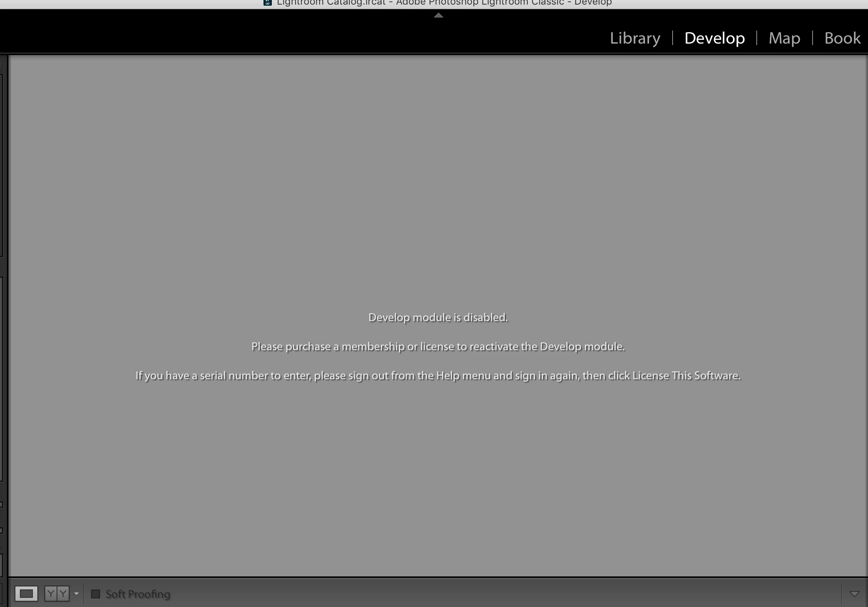Click the serial number instruction text
The image size is (868, 607).
[x=438, y=375]
